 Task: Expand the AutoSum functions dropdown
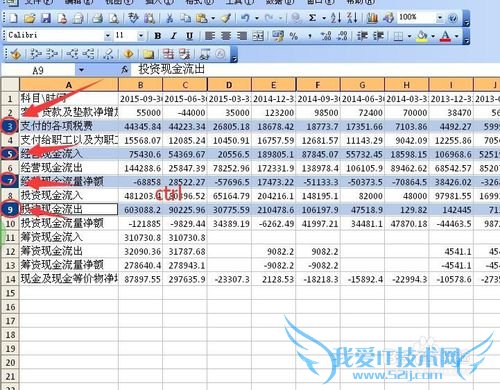pos(323,18)
